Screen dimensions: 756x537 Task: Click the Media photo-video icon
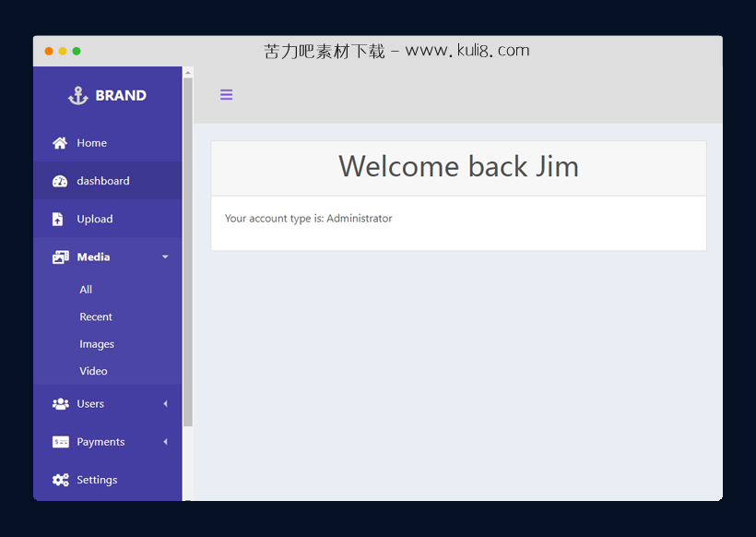60,257
